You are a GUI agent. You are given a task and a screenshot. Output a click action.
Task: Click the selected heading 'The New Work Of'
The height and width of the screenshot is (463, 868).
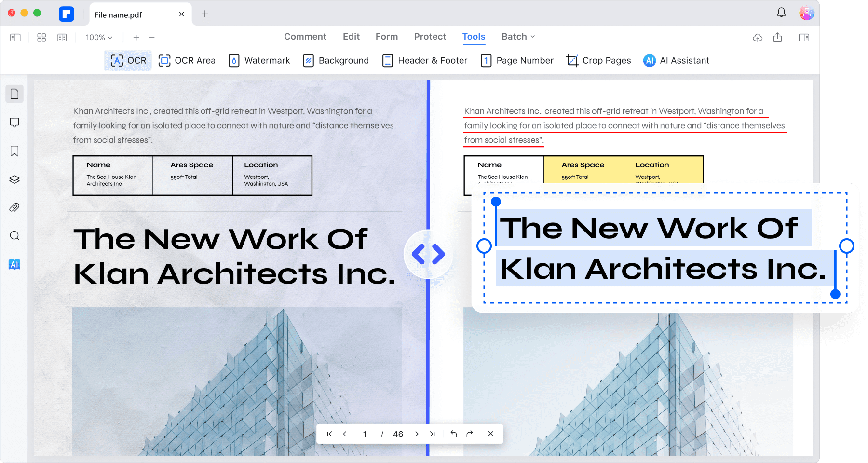pyautogui.click(x=649, y=228)
